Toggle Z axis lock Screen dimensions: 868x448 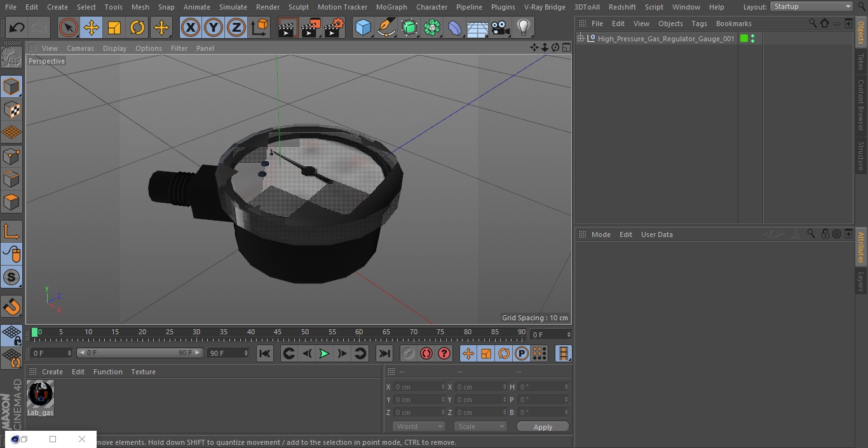pyautogui.click(x=236, y=27)
